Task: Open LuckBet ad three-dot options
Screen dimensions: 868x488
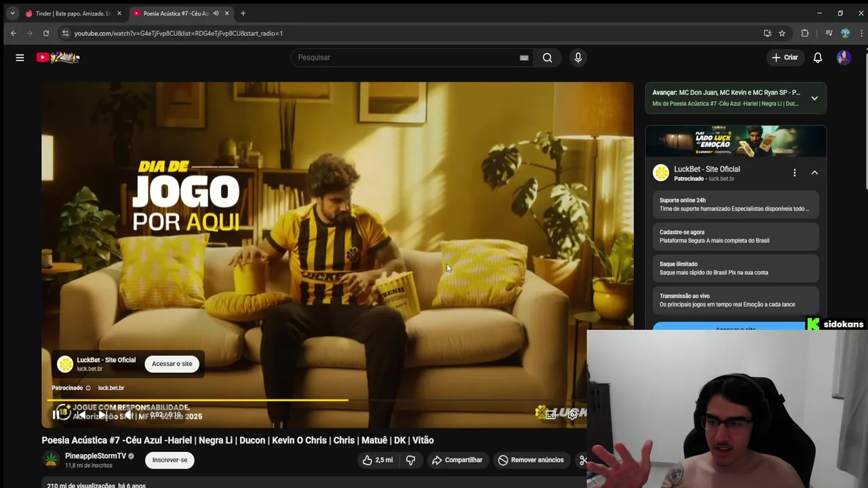Action: [795, 173]
